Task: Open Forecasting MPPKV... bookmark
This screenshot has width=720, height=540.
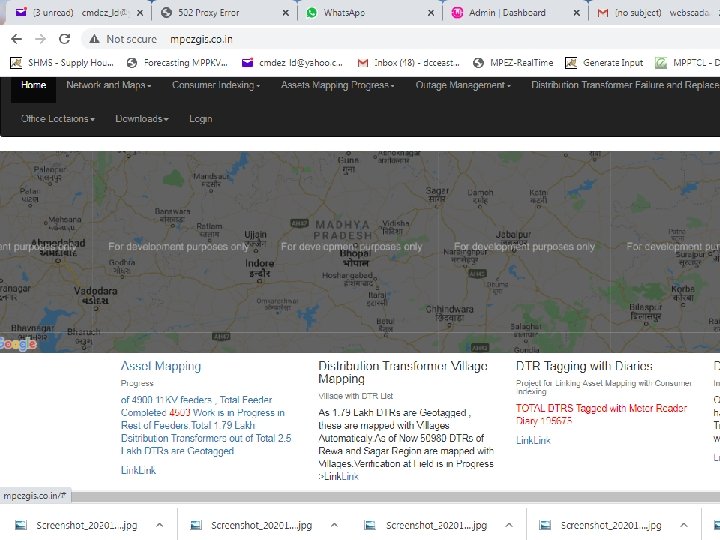Action: click(x=177, y=63)
